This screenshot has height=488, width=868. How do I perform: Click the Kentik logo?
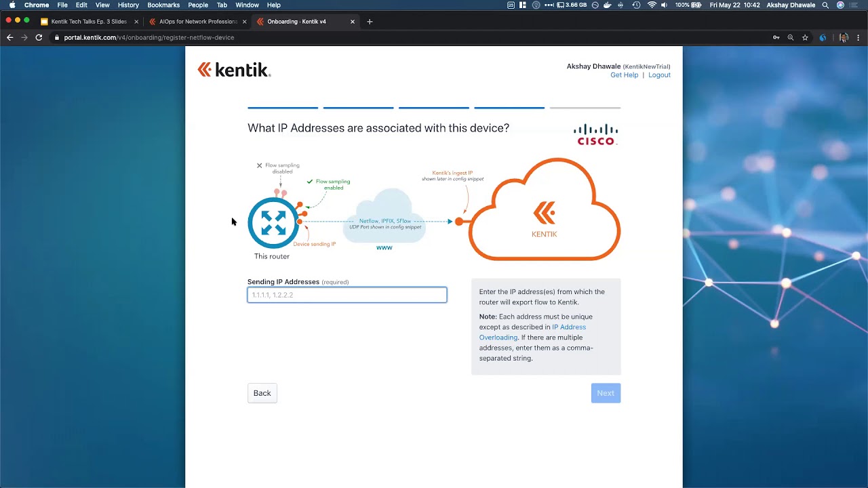coord(234,70)
